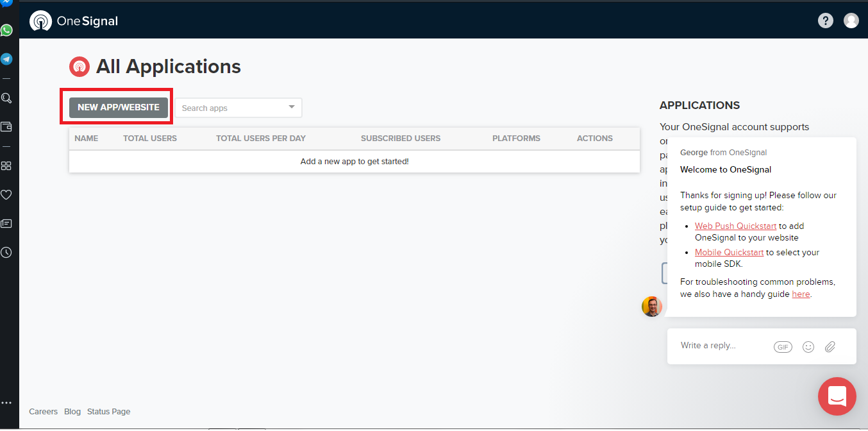The width and height of the screenshot is (868, 431).
Task: Click the 'Welcome to OneSignal' chat title
Action: (726, 170)
